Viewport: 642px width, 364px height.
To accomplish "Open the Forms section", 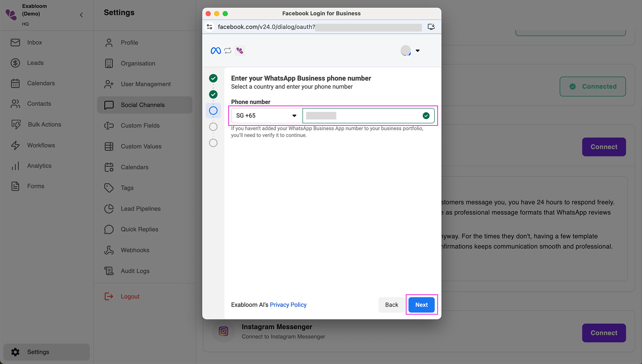I will 35,186.
